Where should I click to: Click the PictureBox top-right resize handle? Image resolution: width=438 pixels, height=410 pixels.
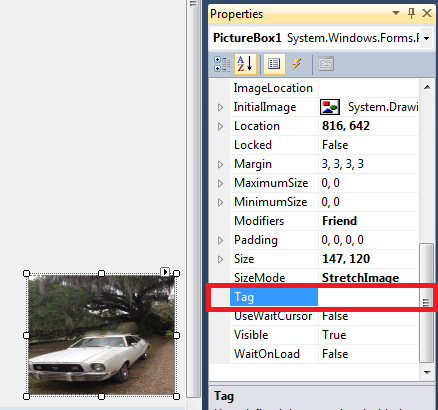point(177,273)
